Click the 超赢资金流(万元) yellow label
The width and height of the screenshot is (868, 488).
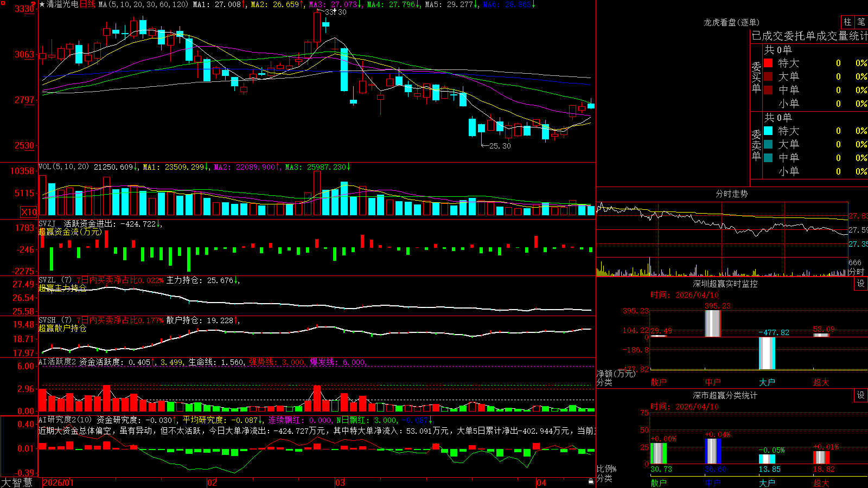70,232
